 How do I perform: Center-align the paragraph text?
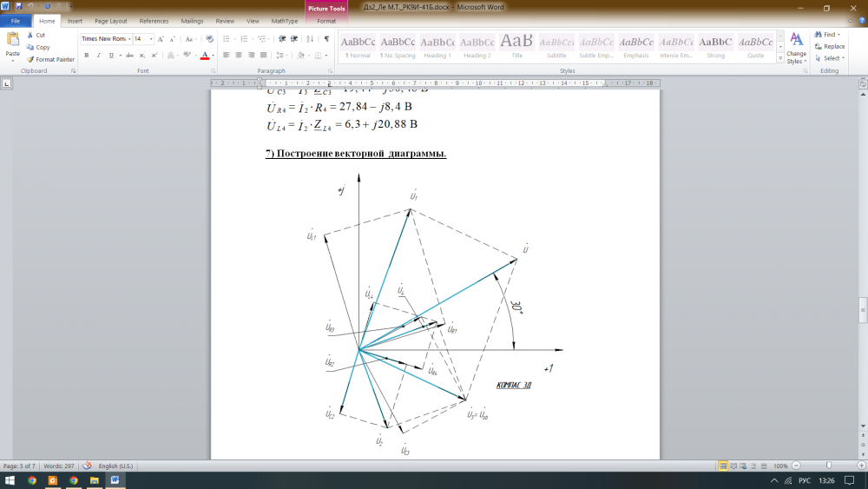point(239,55)
